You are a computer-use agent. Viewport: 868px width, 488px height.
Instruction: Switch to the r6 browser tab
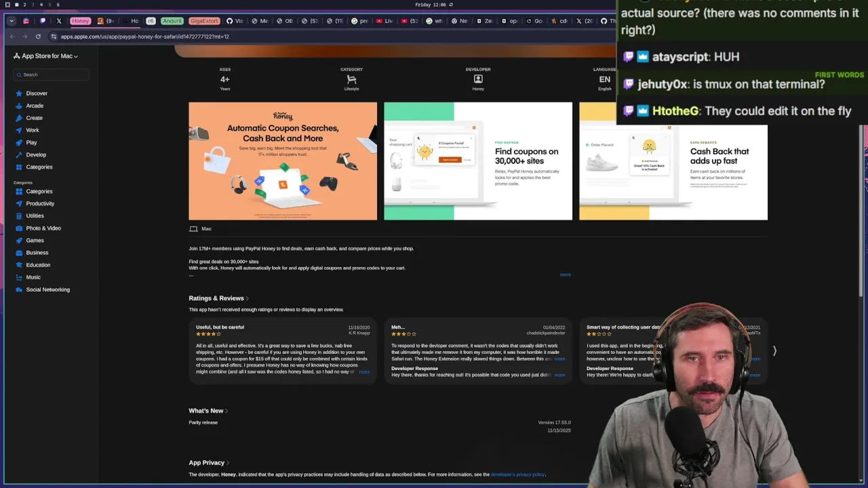[x=151, y=21]
